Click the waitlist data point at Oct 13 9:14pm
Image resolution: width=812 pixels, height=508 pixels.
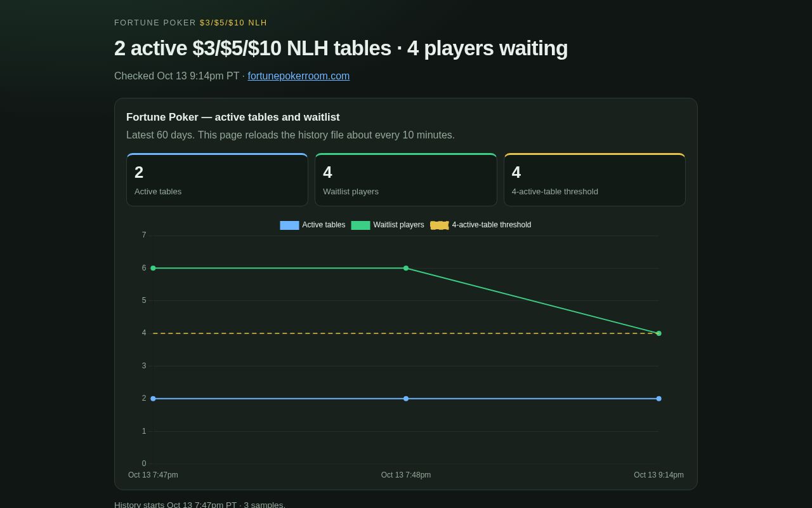click(658, 333)
